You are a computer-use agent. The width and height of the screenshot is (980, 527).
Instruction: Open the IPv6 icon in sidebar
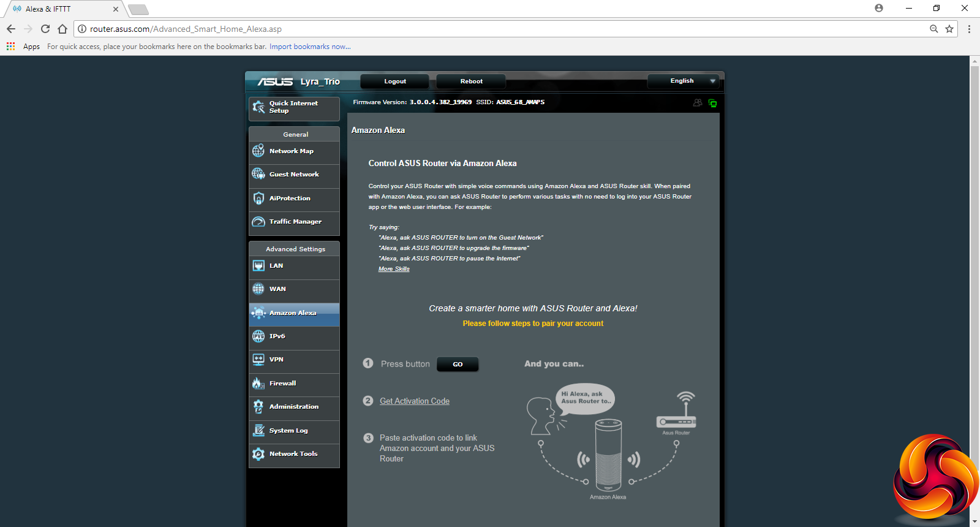click(258, 336)
